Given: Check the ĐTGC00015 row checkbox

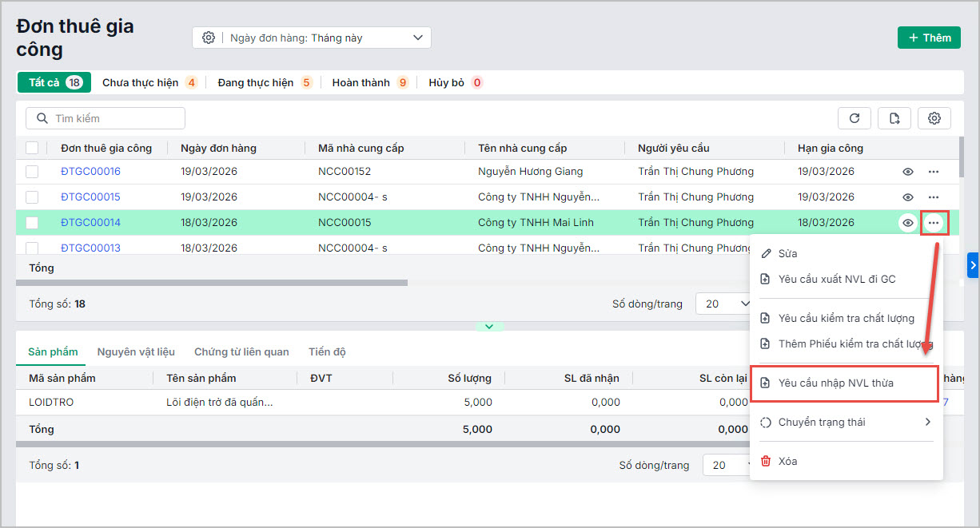Looking at the screenshot, I should (32, 197).
